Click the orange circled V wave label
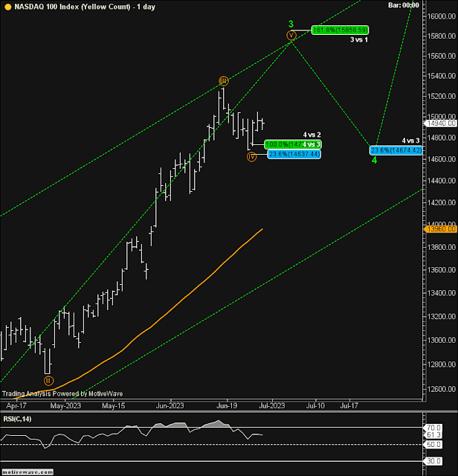 291,36
